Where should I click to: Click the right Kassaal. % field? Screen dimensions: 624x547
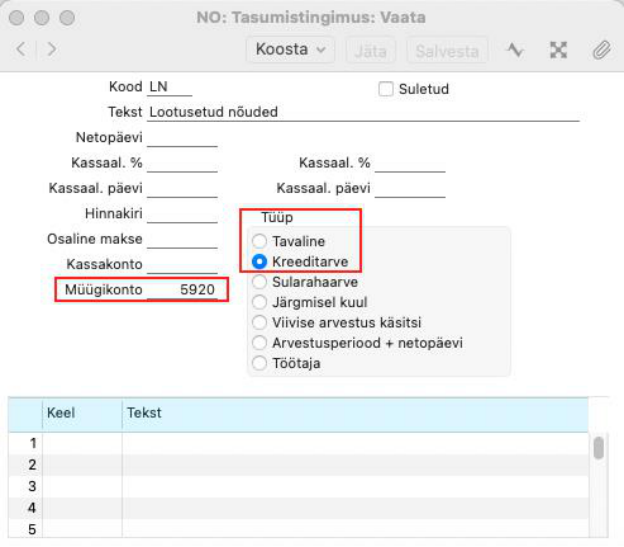point(410,163)
